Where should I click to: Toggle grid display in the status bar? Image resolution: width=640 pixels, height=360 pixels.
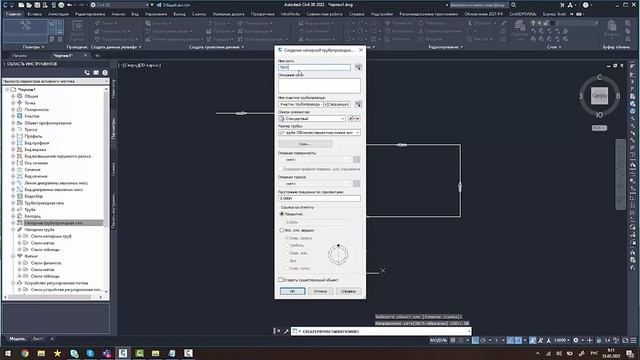453,340
